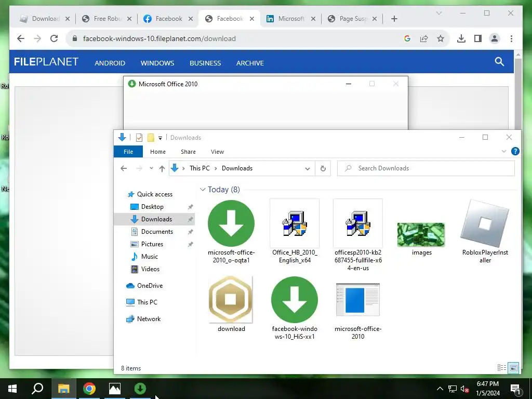Open Explorer help question mark icon

(515, 151)
